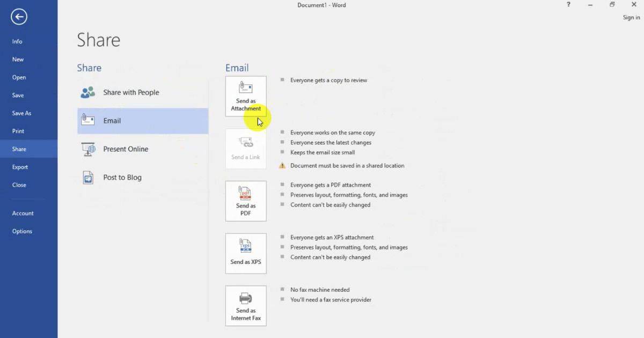Click 'Everyone gets a copy to review' text

coord(328,80)
